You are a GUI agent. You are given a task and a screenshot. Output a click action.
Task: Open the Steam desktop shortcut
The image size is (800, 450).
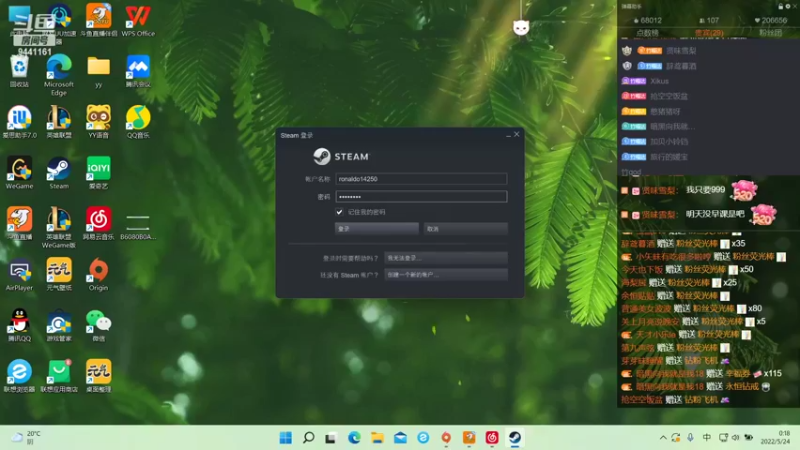pyautogui.click(x=59, y=173)
